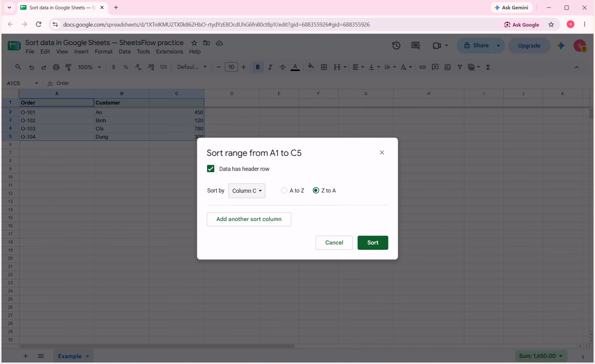Star the spreadsheet title
The height and width of the screenshot is (364, 595).
(194, 43)
